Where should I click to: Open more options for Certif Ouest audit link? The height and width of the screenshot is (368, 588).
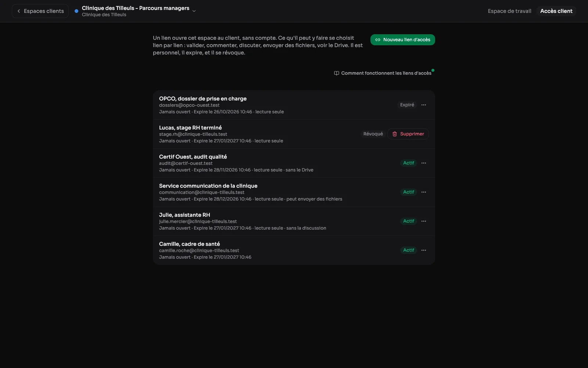click(x=424, y=163)
